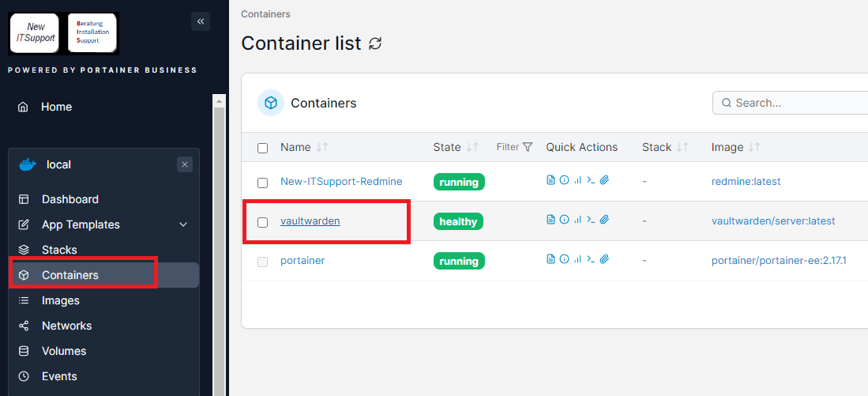Go to Images in the sidebar
The width and height of the screenshot is (868, 396).
[x=61, y=300]
